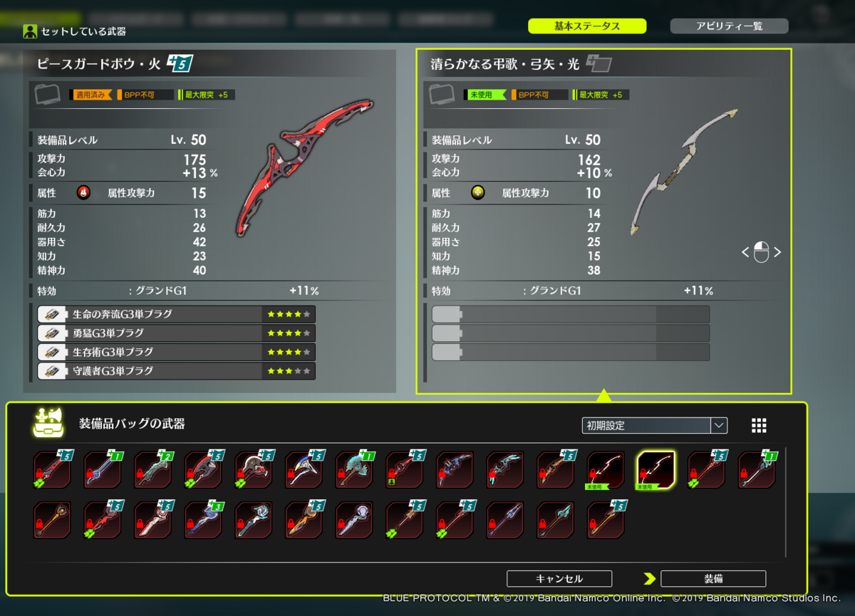
Task: Pick the second bottom-row weapon, a red staff
Action: coord(103,520)
